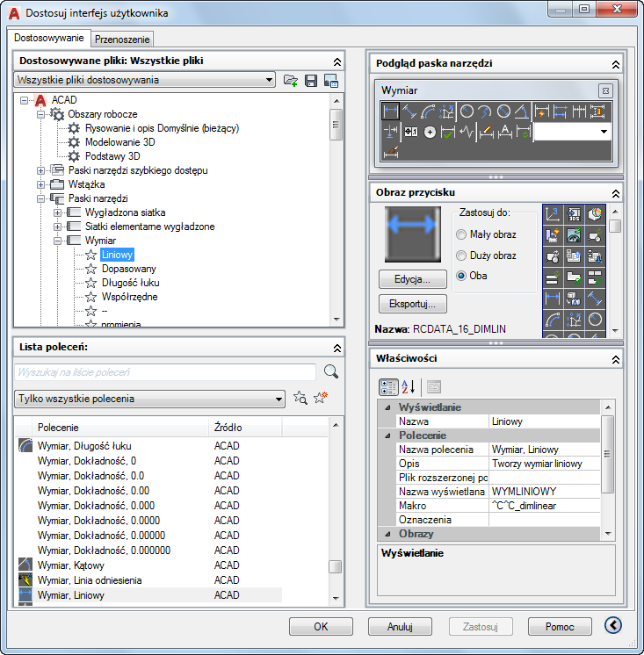Viewport: 644px width, 655px height.
Task: Select Długość łuku item under Wymiar
Action: coord(130,283)
